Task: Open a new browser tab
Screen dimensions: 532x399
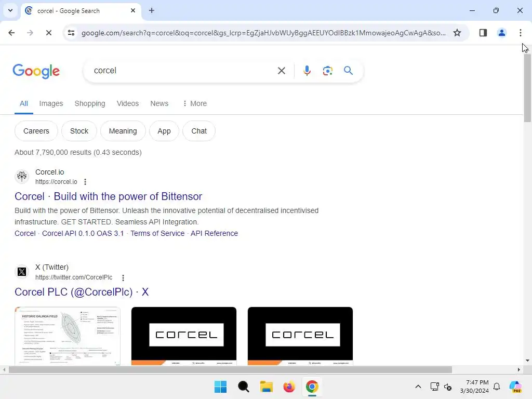Action: click(x=152, y=10)
